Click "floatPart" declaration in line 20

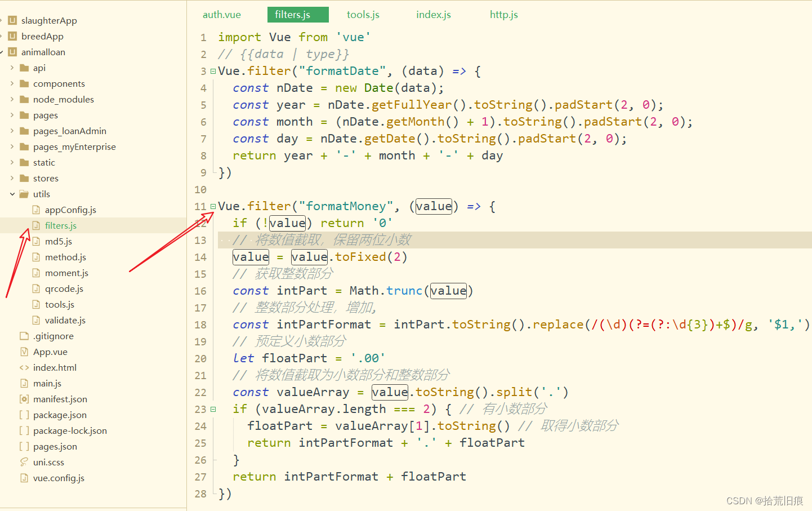tap(295, 358)
